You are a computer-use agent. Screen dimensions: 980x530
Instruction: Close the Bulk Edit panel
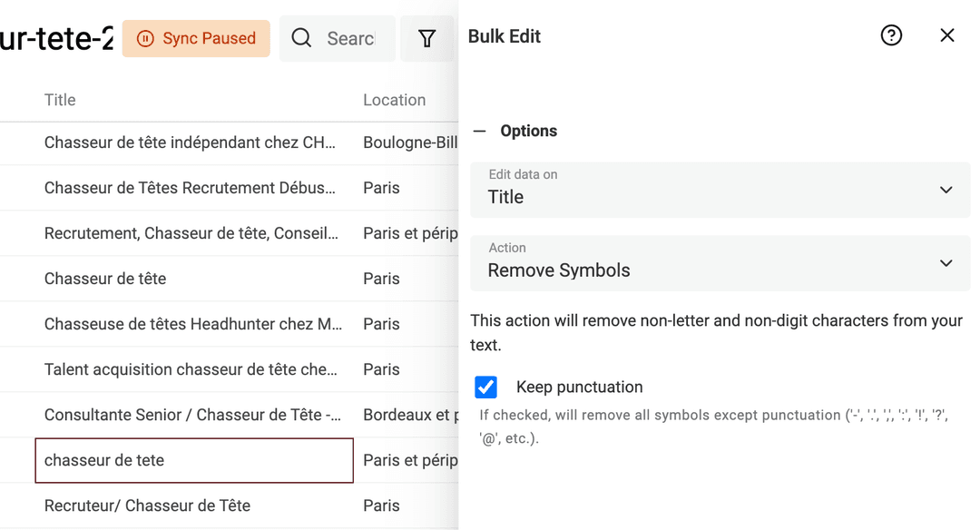[947, 35]
